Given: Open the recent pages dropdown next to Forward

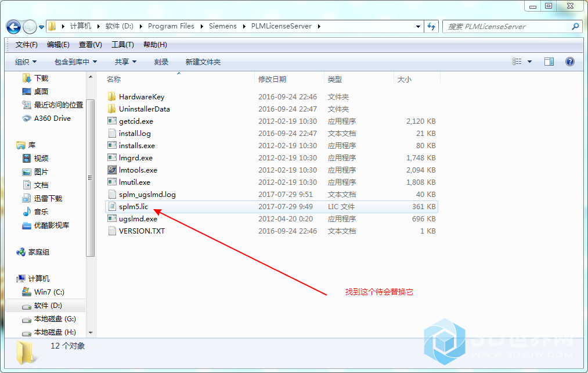Looking at the screenshot, I should [41, 27].
